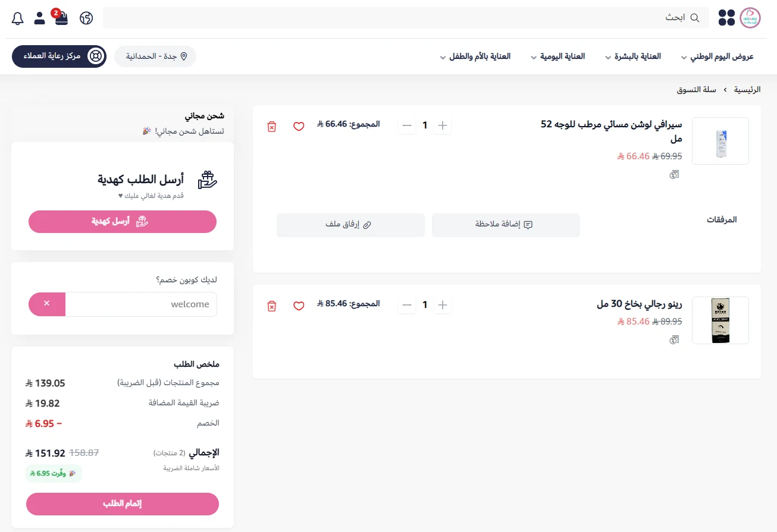This screenshot has width=777, height=532.
Task: Open the Rhino men's spray product thumbnail
Action: (x=720, y=320)
